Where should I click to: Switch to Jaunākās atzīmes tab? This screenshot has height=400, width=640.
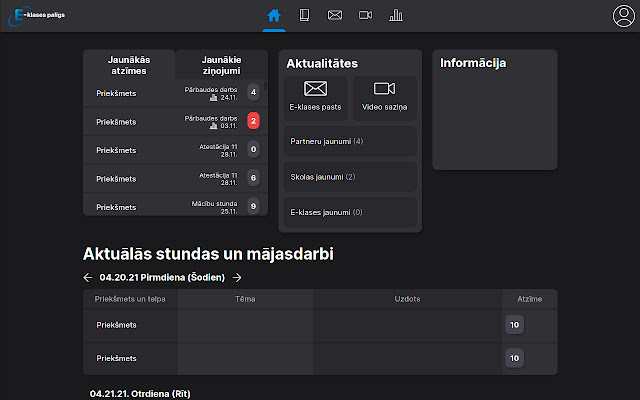(x=129, y=65)
